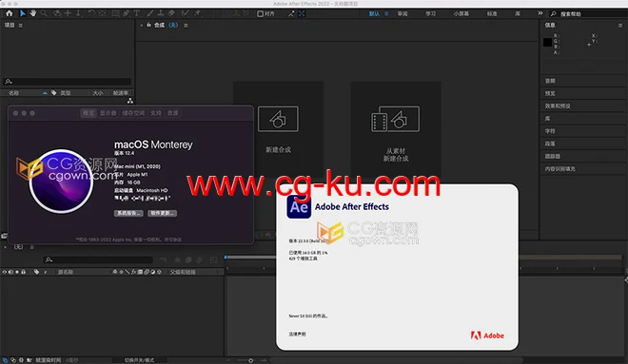Switch to the 审阅 workspace

pos(402,13)
